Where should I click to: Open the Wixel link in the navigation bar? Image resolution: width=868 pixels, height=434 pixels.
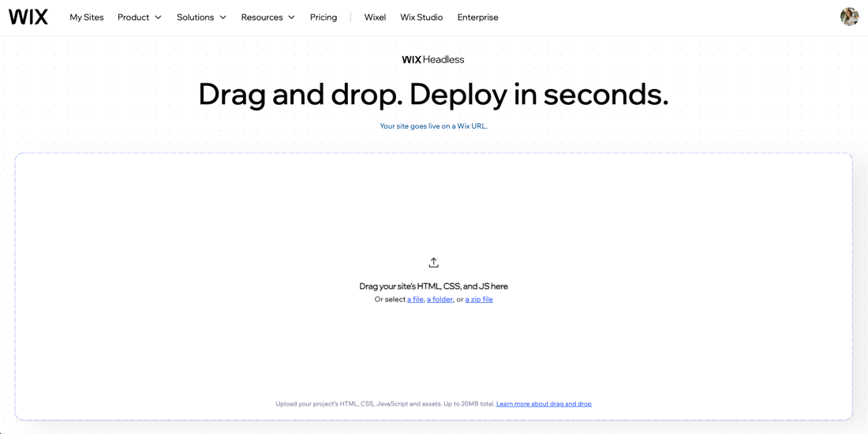pos(375,17)
